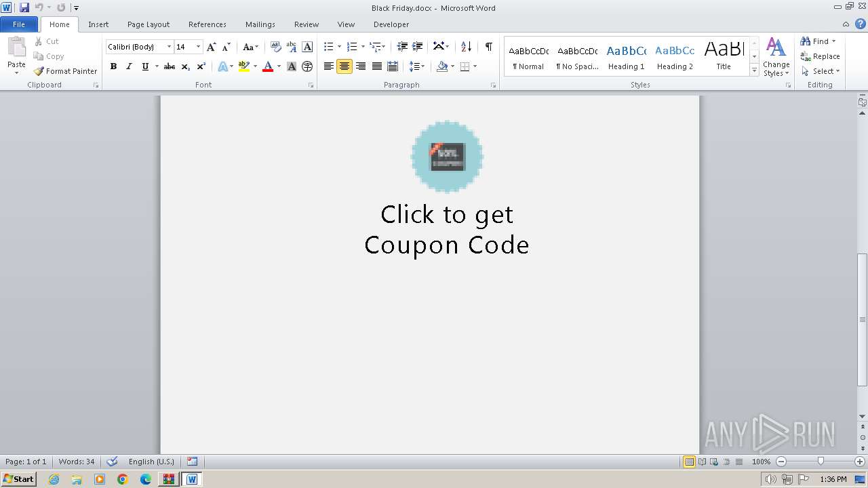Switch to the Developer tab
This screenshot has height=488, width=868.
tap(391, 24)
